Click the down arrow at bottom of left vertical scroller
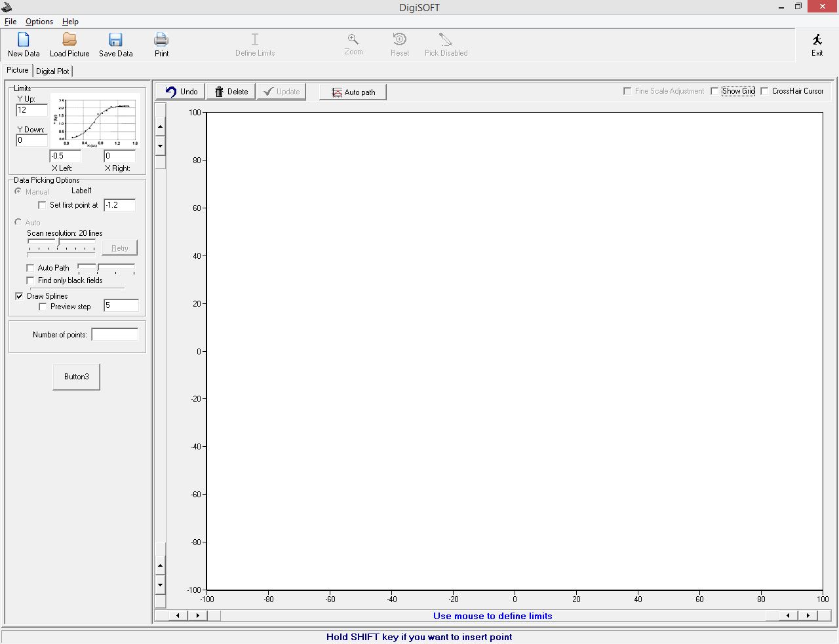839x644 pixels. 161,584
